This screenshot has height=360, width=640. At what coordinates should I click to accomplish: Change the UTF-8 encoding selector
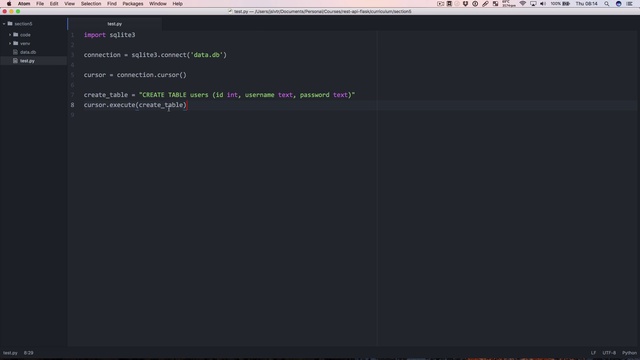(609, 353)
